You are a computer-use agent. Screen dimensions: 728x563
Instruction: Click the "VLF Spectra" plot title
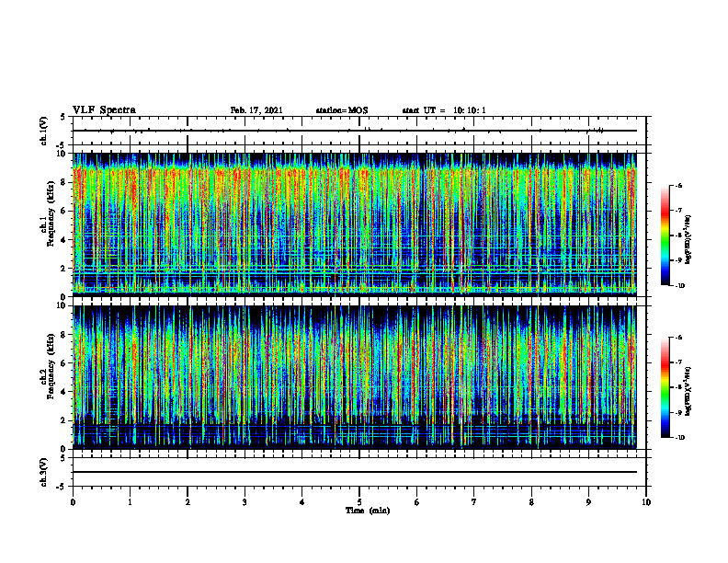[104, 110]
